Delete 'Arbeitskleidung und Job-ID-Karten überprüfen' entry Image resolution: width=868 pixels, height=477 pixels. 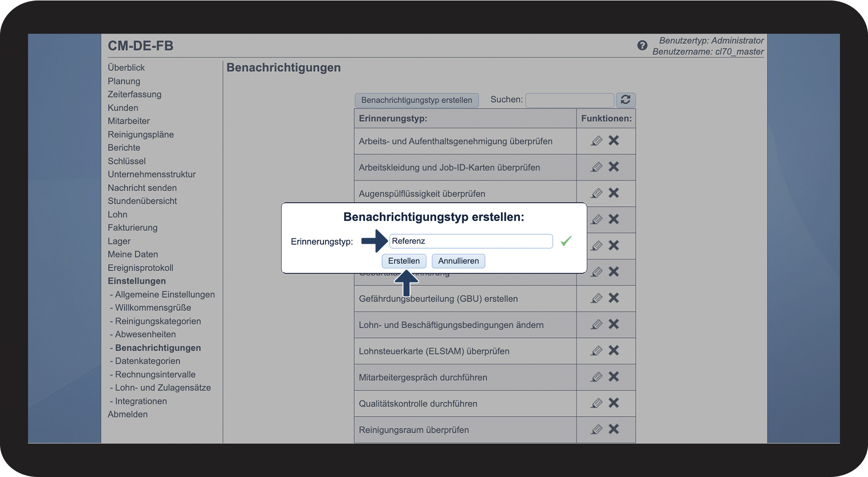pos(614,167)
